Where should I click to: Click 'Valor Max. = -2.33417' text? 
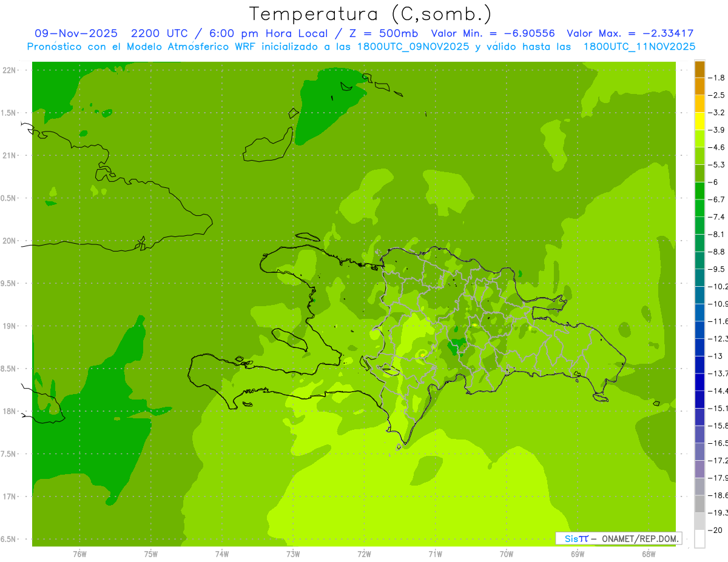[x=630, y=34]
